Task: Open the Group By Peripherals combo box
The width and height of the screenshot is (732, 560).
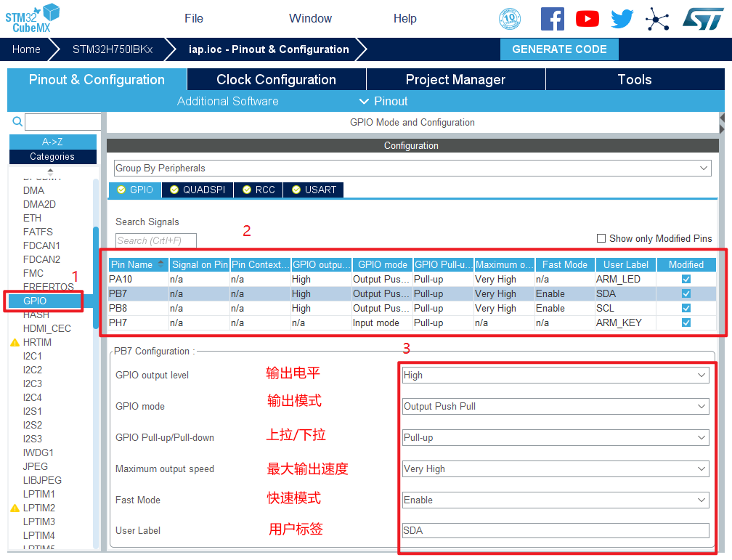Action: coord(412,169)
